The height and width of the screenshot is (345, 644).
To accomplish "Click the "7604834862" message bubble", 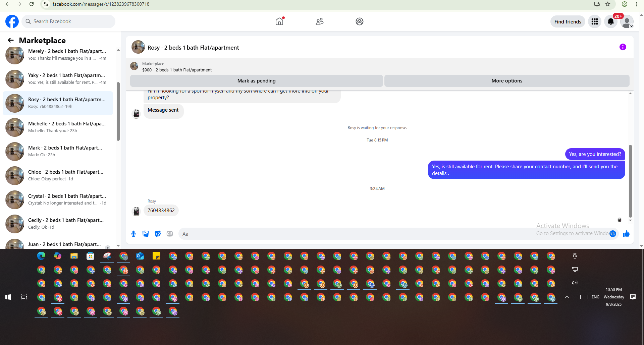I will [161, 211].
